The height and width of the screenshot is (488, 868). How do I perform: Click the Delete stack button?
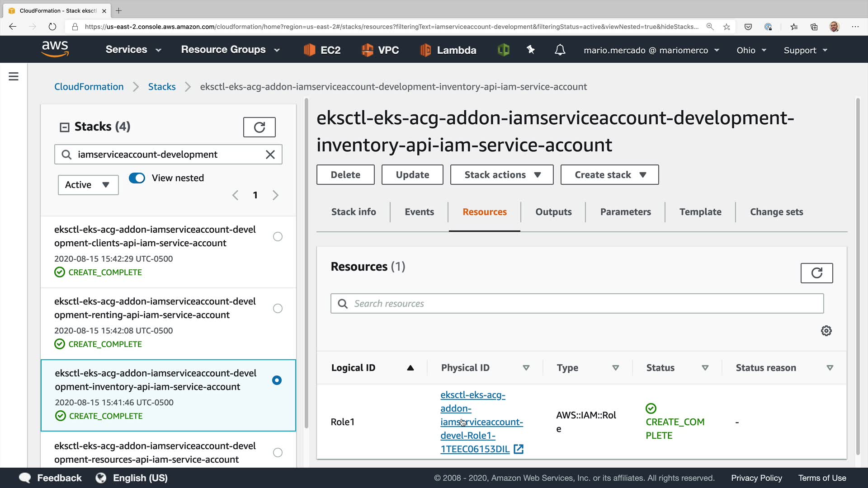[x=345, y=175]
